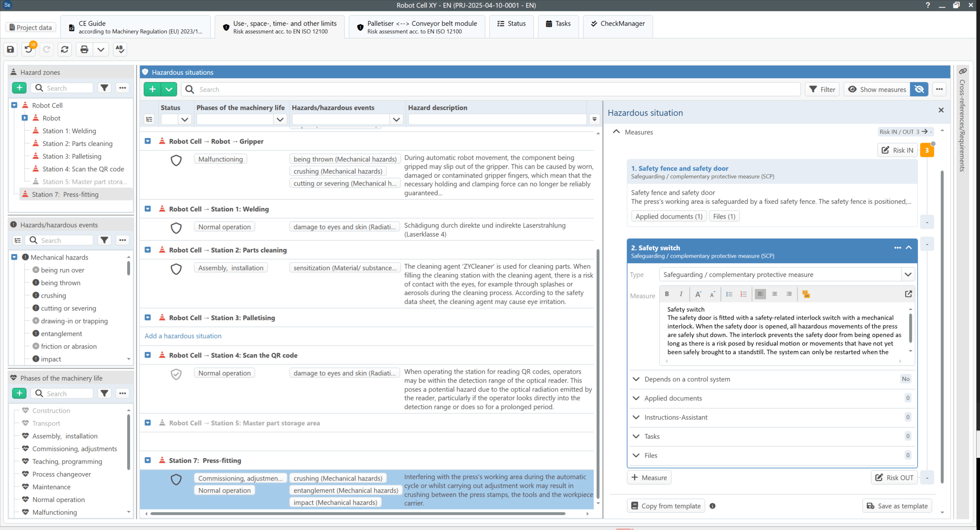Collapse the Station 7: Press-fitting group

[x=148, y=461]
